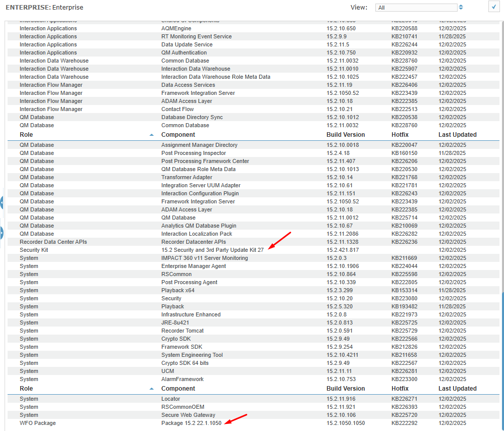
Task: Click the blue checkmark button
Action: [493, 7]
